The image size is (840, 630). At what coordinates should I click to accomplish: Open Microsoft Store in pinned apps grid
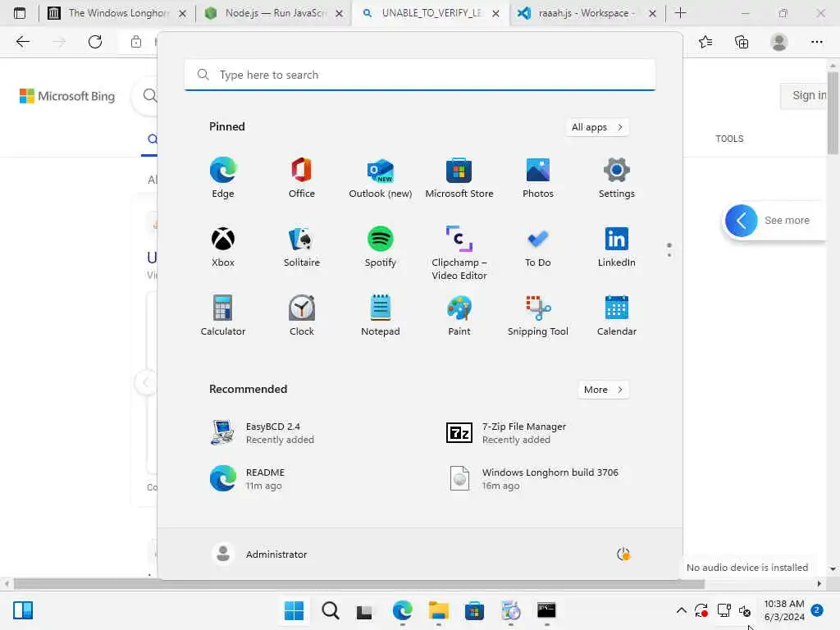click(459, 178)
